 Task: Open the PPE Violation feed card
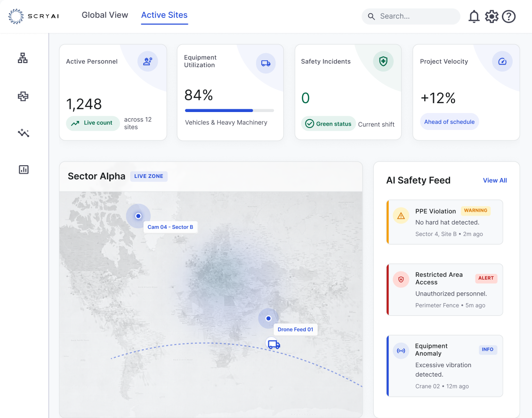(x=444, y=222)
